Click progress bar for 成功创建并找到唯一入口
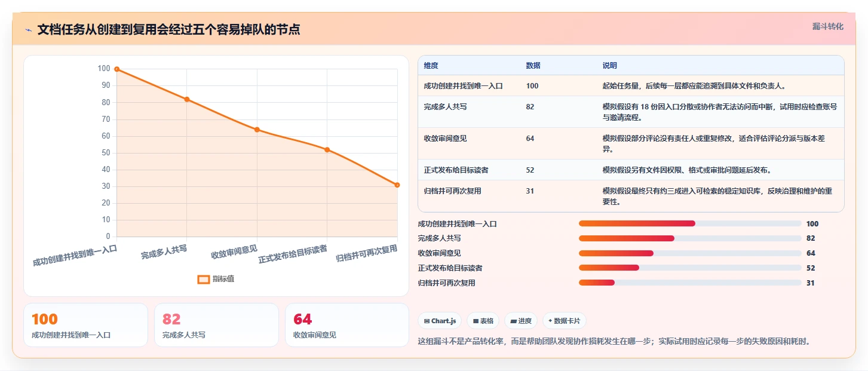Viewport: 868px width, 371px height. pyautogui.click(x=690, y=223)
